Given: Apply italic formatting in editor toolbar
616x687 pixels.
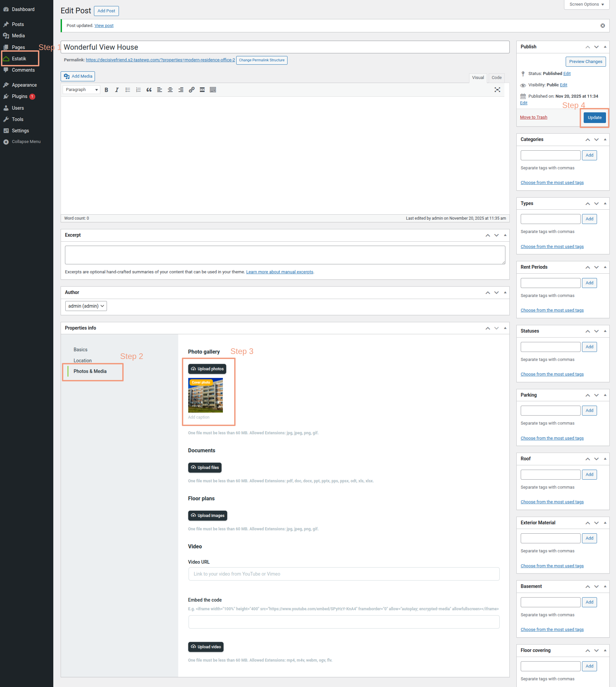Looking at the screenshot, I should [x=117, y=90].
